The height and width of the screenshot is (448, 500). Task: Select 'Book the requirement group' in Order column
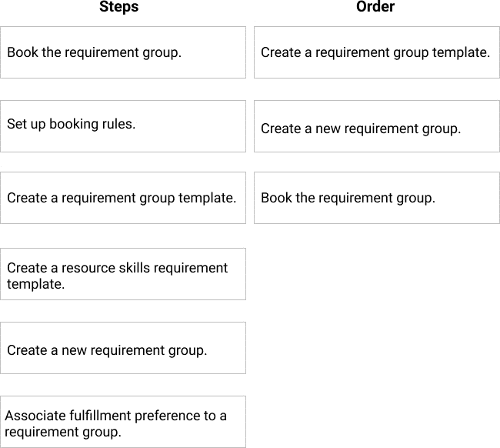click(376, 198)
